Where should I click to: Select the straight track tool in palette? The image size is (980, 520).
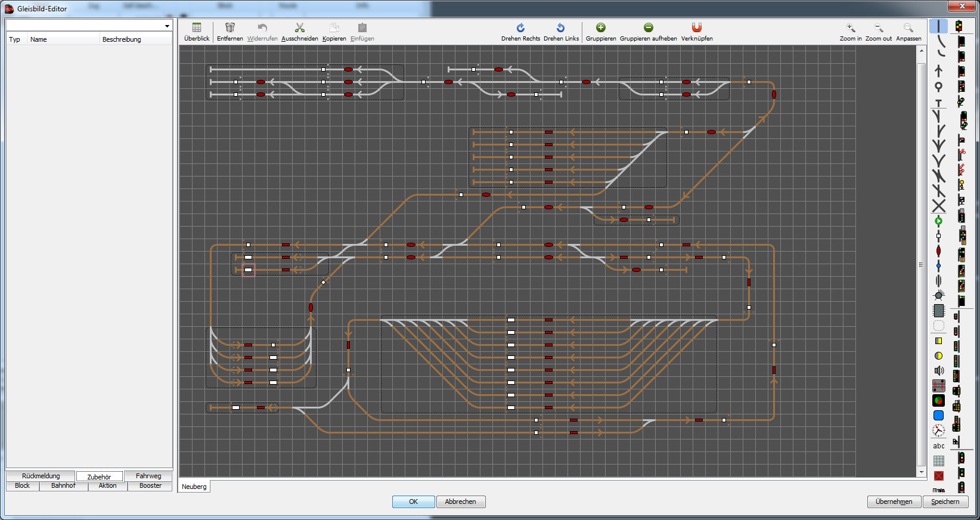point(938,26)
